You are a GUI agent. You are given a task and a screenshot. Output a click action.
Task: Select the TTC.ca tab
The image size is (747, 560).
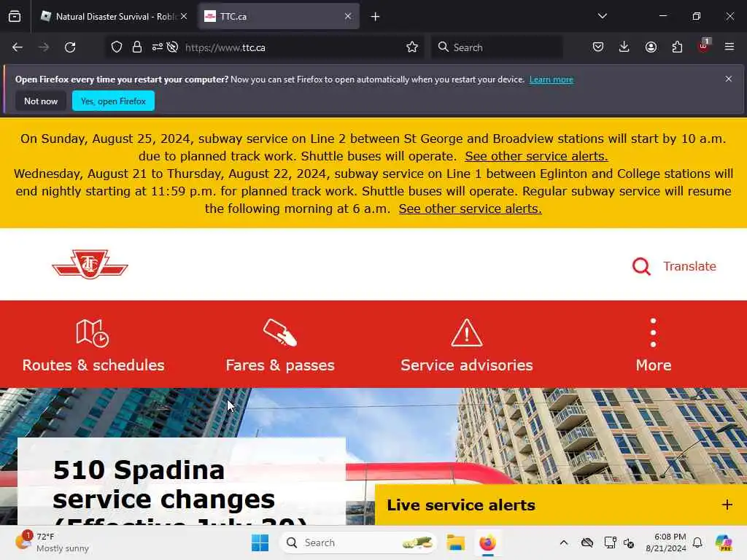point(279,17)
